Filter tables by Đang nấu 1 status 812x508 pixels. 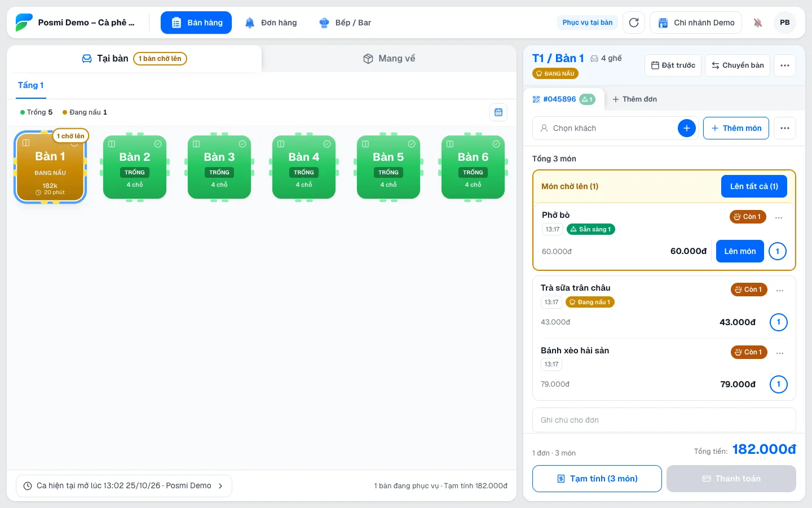[85, 112]
